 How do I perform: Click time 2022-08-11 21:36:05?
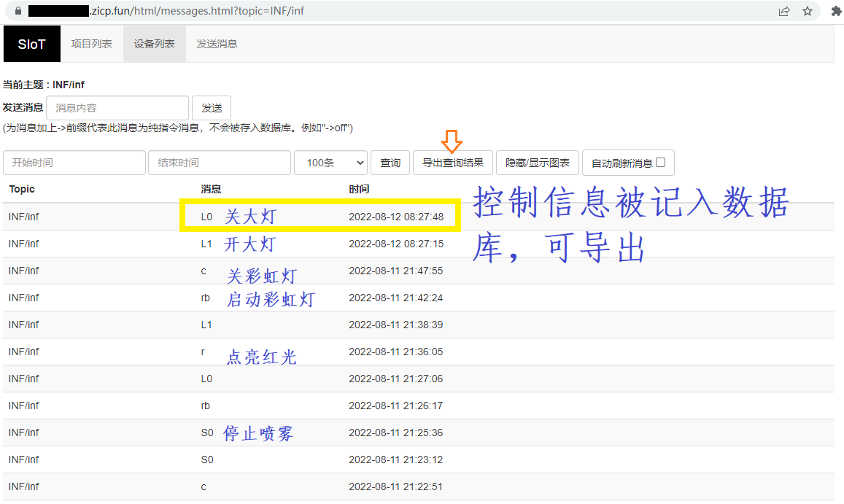[x=395, y=352]
